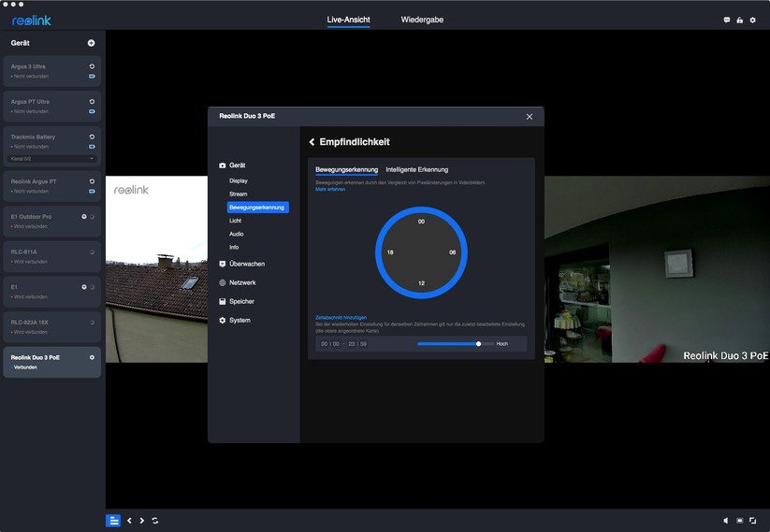Open settings gear for Reolink Duo 3 PoE
Viewport: 770px width, 532px height.
[x=92, y=357]
